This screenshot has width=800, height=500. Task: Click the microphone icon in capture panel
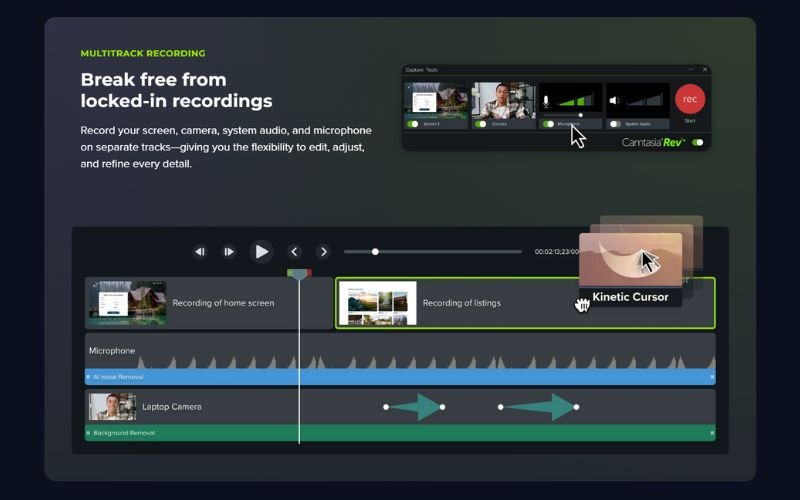click(x=547, y=101)
